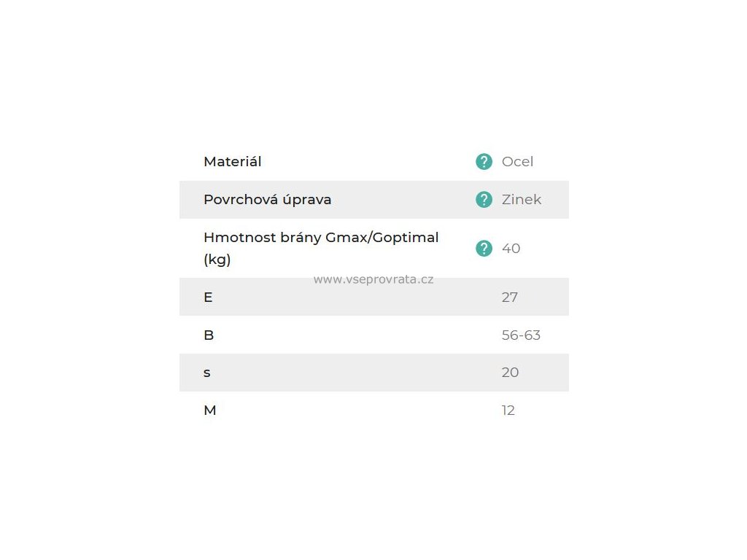
Task: Click the Hmotnost brány Gmax/Goptimal label
Action: [x=321, y=237]
